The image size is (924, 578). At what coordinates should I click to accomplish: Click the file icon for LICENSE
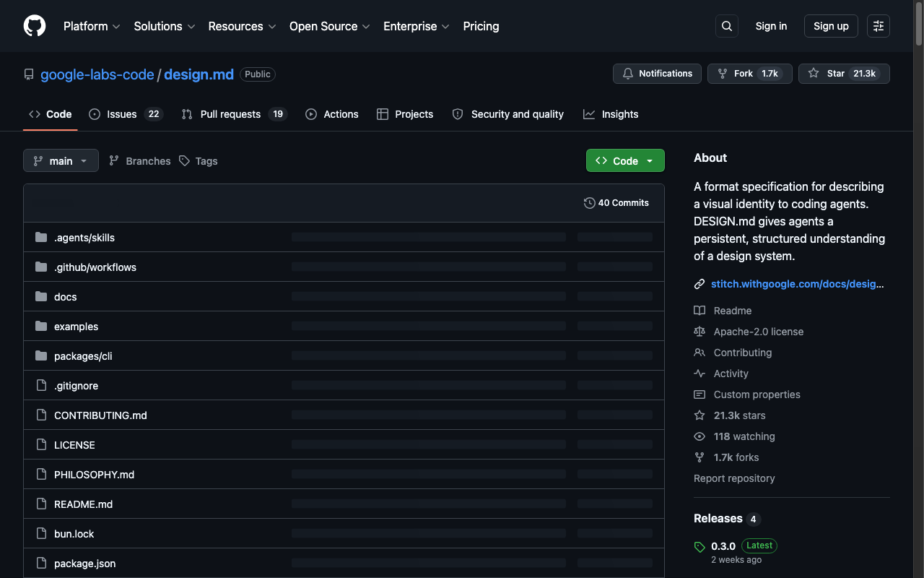41,445
